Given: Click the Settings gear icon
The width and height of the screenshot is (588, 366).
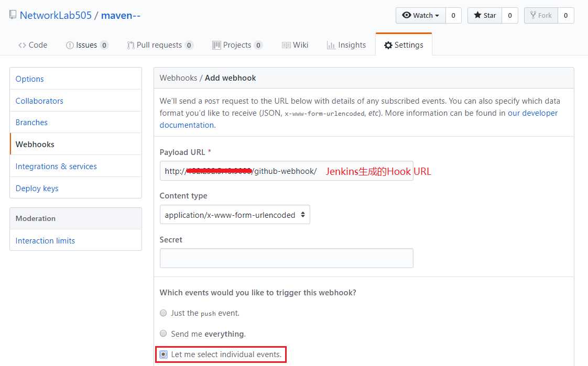Looking at the screenshot, I should (388, 46).
